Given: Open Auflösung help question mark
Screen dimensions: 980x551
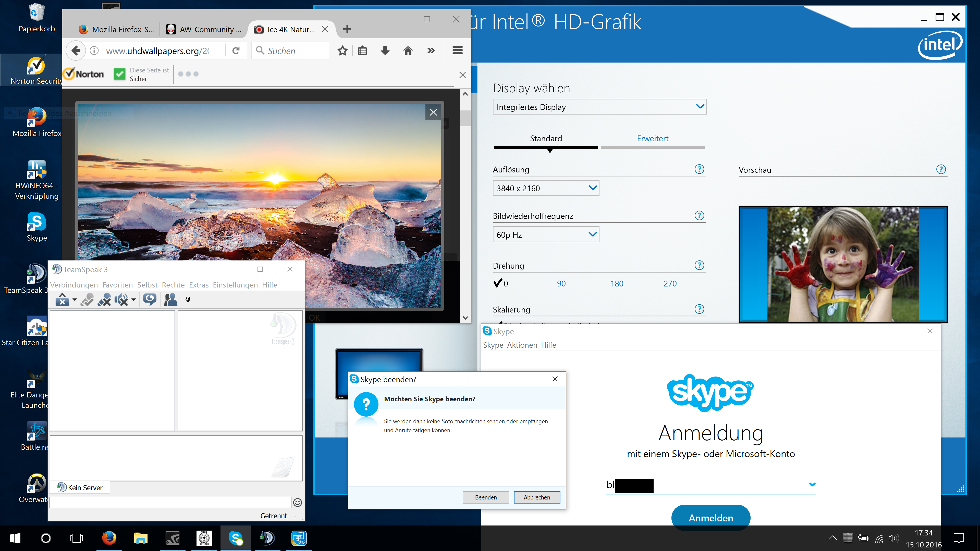Looking at the screenshot, I should pos(699,169).
